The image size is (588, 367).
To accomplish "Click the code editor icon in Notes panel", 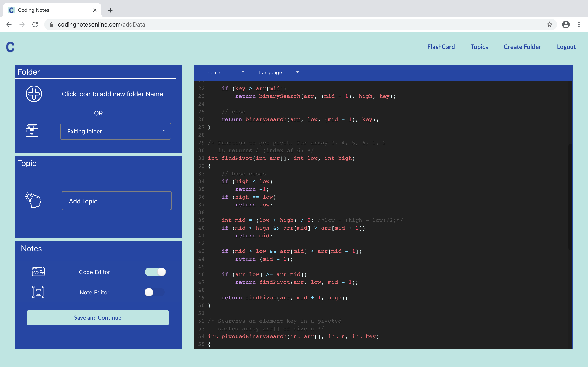I will tap(38, 272).
